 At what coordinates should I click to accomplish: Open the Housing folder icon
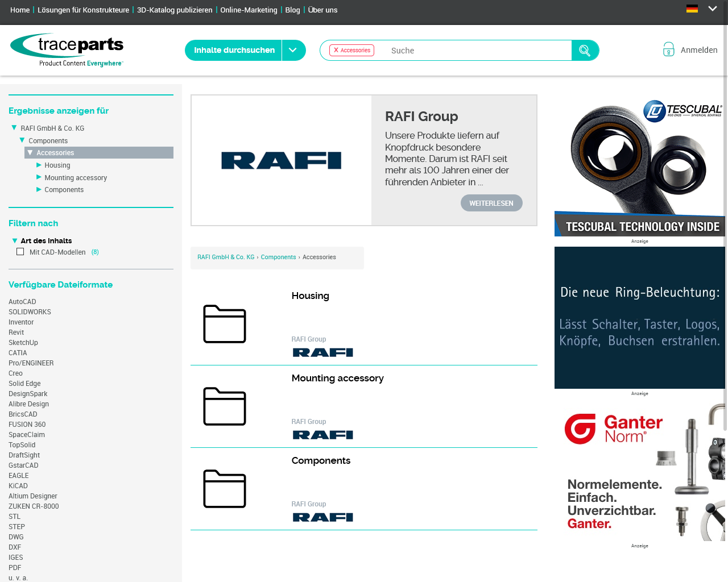coord(225,324)
